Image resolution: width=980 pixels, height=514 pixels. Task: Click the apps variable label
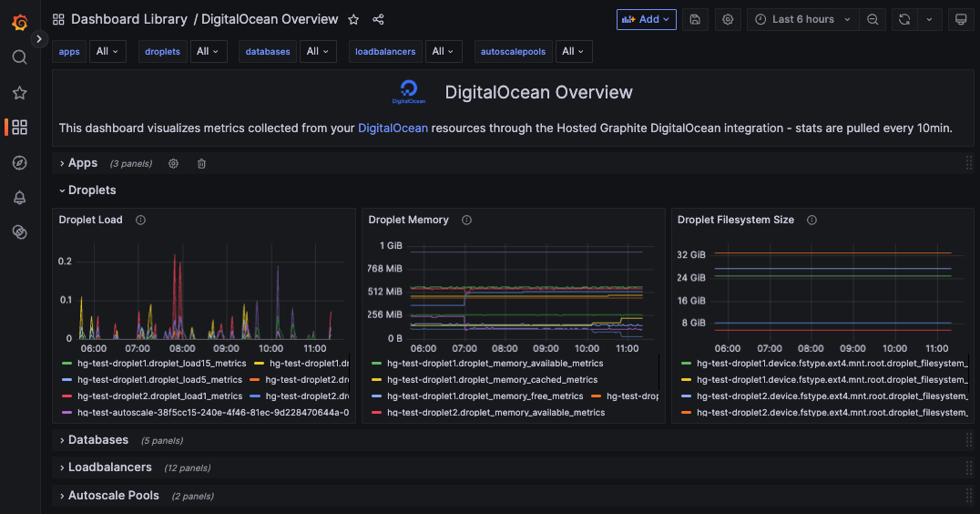coord(68,52)
